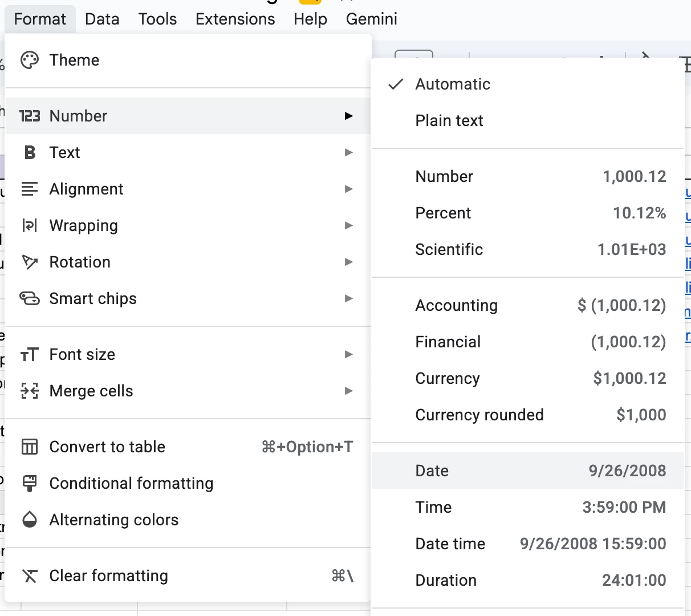The height and width of the screenshot is (616, 691).
Task: Click the Alignment lines icon
Action: (30, 189)
